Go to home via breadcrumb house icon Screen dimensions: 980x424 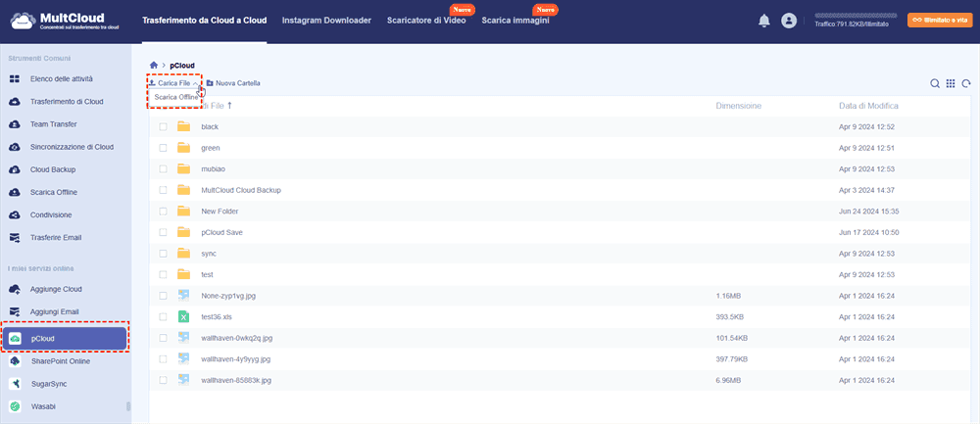154,65
